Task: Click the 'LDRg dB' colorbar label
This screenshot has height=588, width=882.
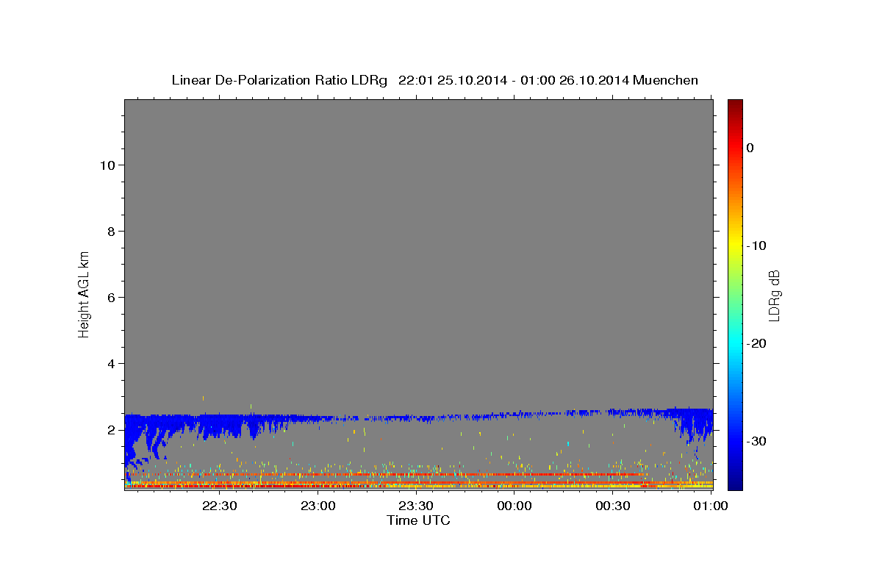Action: pos(773,295)
